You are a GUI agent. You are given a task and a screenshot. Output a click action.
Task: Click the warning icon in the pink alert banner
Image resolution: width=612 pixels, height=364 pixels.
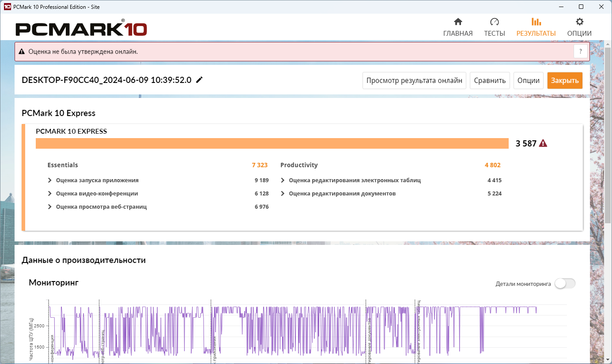22,52
